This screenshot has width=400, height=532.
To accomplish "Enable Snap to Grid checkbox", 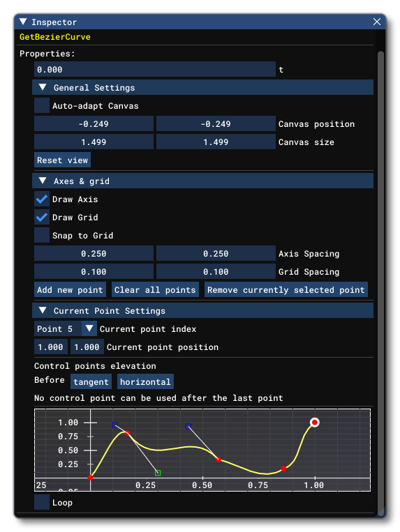I will click(42, 235).
